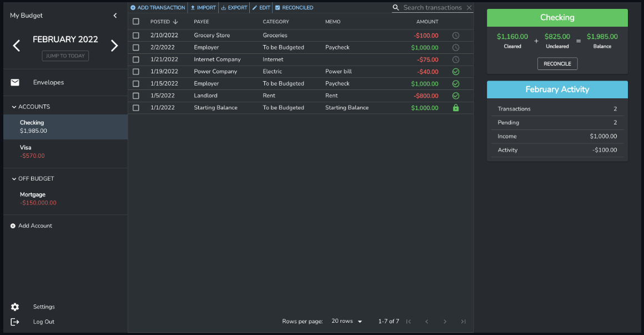Collapse the My Budget sidebar chevron
Image resolution: width=644 pixels, height=335 pixels.
tap(115, 16)
